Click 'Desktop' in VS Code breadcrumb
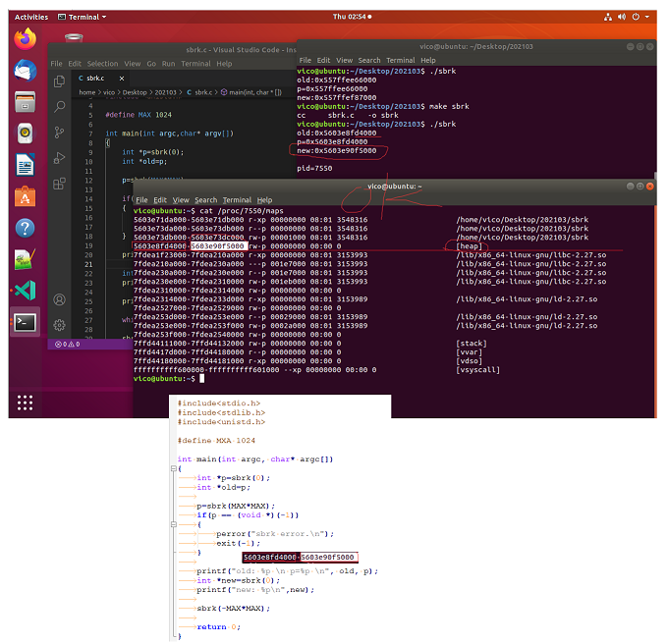Screen dimensions: 668x644 pos(135,92)
